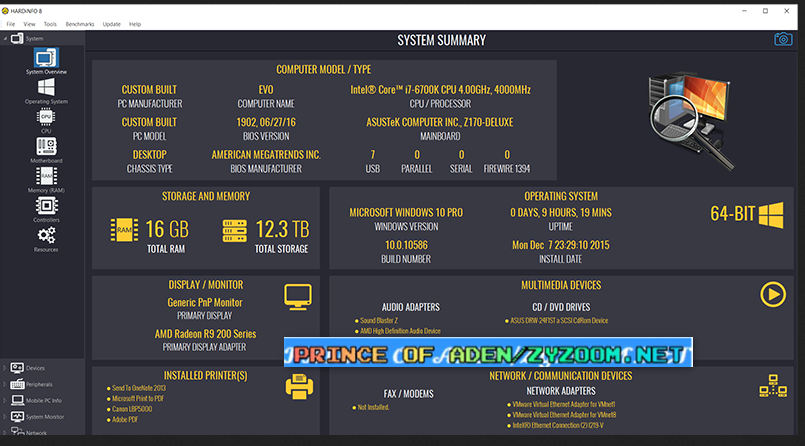This screenshot has width=805, height=446.
Task: Open the Controllers sidebar icon
Action: point(46,206)
